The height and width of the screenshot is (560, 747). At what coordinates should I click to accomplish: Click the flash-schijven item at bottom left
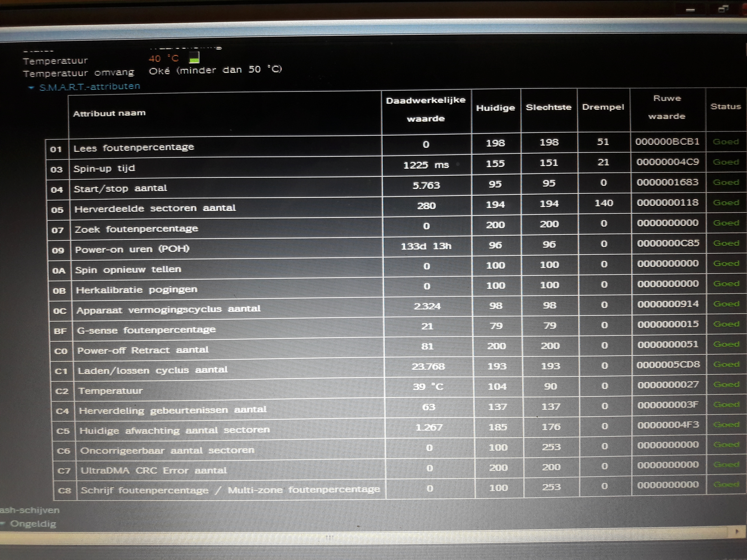pyautogui.click(x=29, y=510)
